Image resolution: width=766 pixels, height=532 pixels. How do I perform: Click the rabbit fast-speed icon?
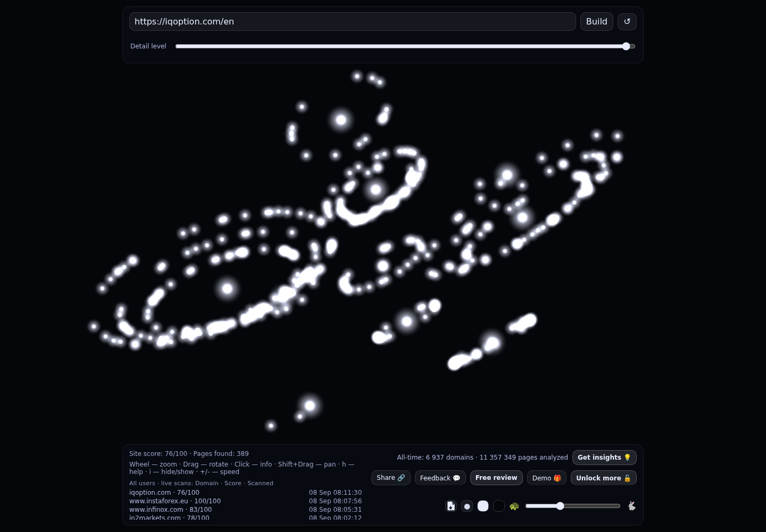[631, 506]
